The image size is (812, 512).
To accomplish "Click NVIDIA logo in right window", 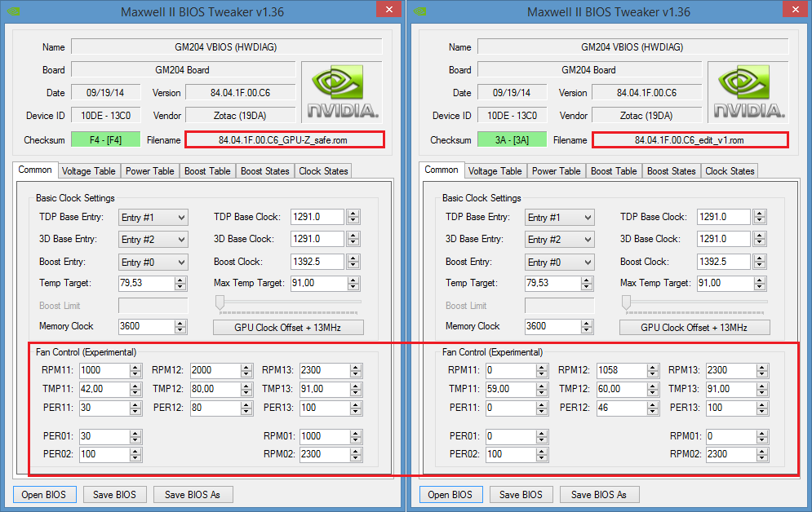I will [x=748, y=92].
